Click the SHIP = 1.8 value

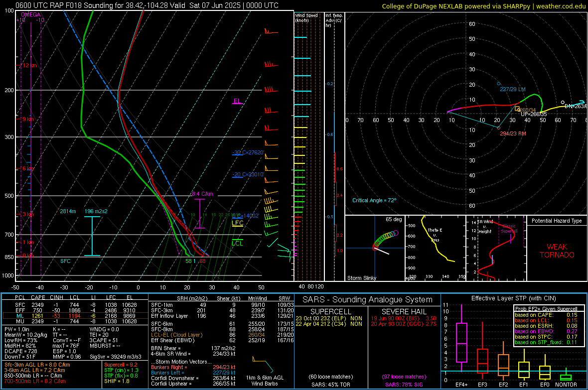click(117, 381)
